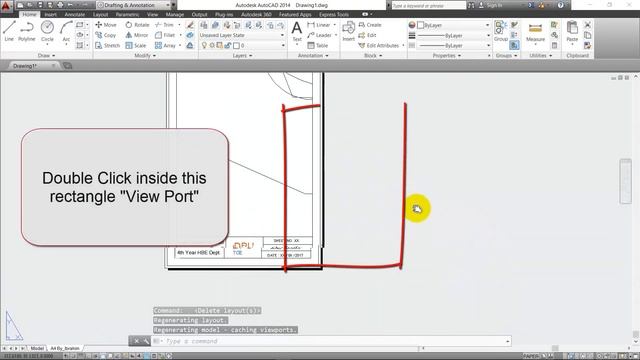Image resolution: width=640 pixels, height=360 pixels.
Task: Expand the Draw panel
Action: (x=47, y=56)
